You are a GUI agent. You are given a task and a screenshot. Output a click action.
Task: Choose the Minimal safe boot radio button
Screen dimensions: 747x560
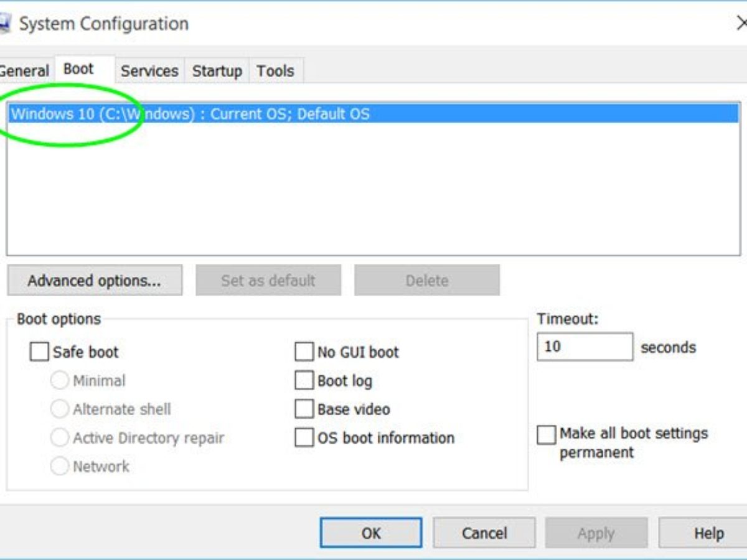tap(59, 381)
